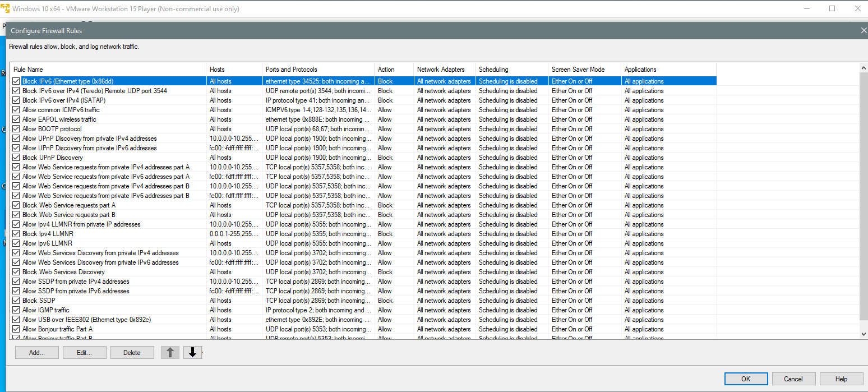The height and width of the screenshot is (392, 868).
Task: Click the Delete button
Action: coord(132,353)
